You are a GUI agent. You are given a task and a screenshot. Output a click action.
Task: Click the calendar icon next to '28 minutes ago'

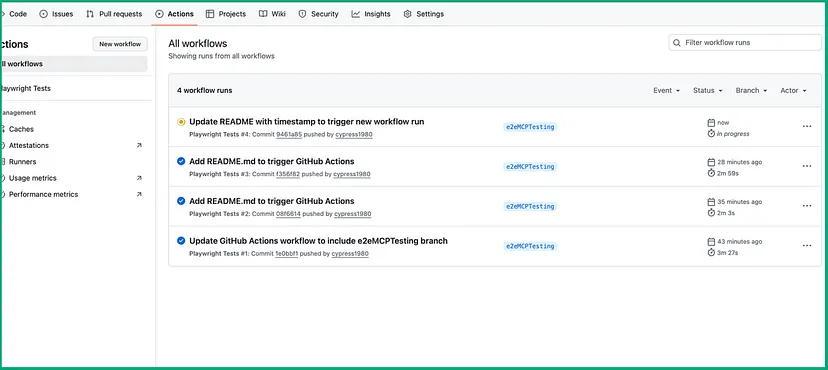(x=711, y=162)
